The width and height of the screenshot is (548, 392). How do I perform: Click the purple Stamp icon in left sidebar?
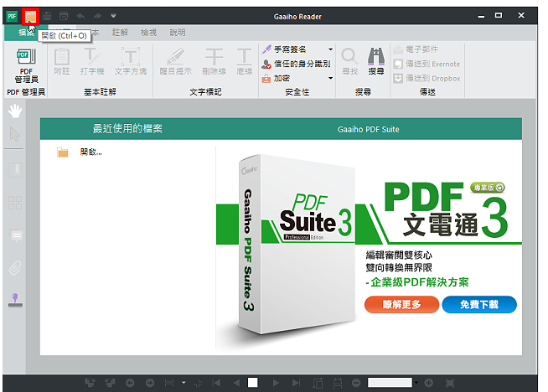point(15,301)
